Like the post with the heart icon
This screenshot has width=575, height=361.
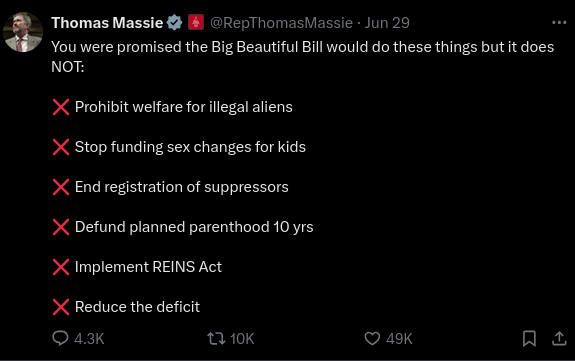(x=372, y=338)
